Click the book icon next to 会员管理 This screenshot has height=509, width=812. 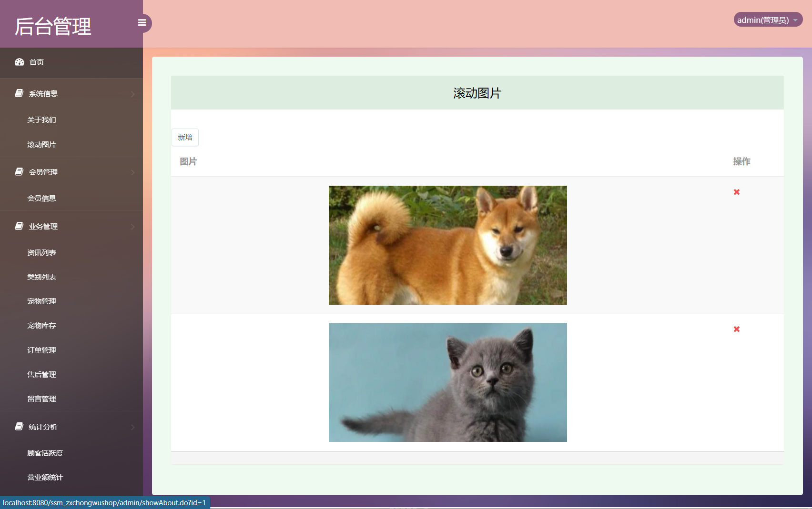tap(19, 172)
